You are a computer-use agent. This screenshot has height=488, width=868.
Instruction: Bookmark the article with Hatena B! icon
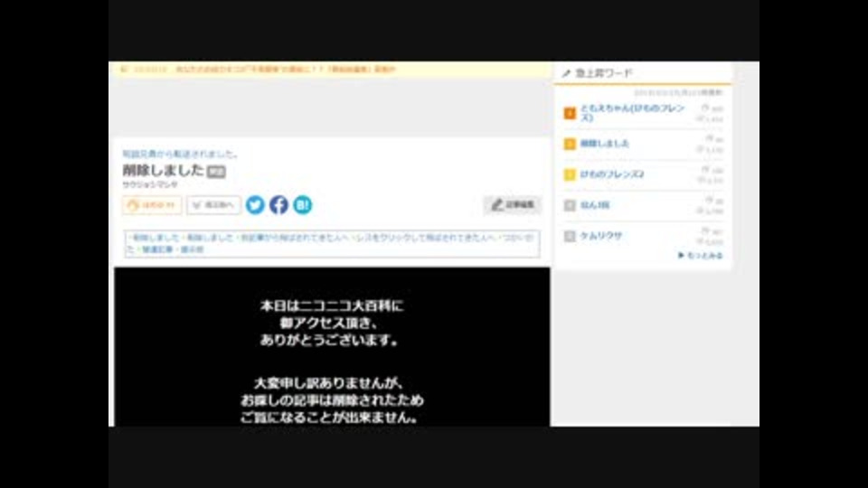click(x=302, y=205)
